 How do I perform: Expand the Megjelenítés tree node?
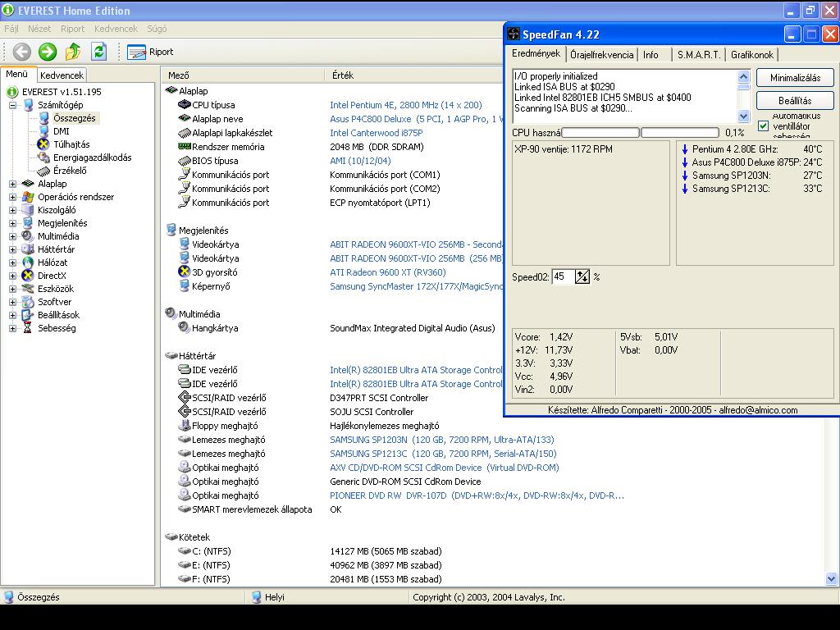coord(12,223)
